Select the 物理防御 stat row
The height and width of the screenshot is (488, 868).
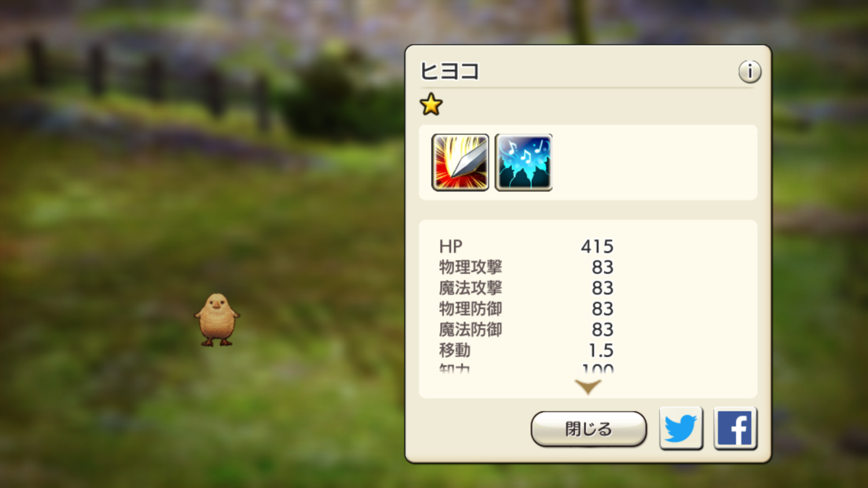pyautogui.click(x=526, y=309)
